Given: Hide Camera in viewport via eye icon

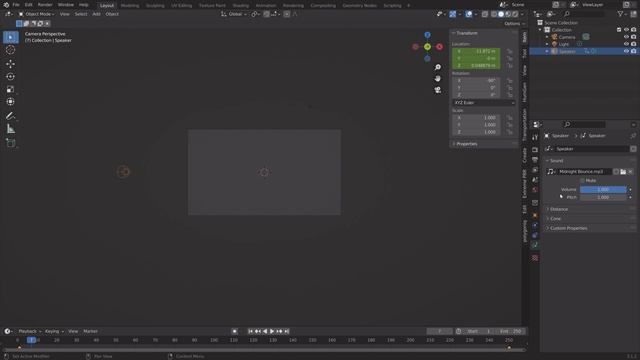Looking at the screenshot, I should coord(626,37).
